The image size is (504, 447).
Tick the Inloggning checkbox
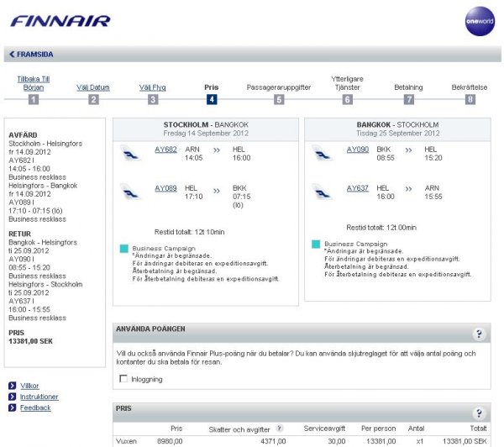pos(124,379)
